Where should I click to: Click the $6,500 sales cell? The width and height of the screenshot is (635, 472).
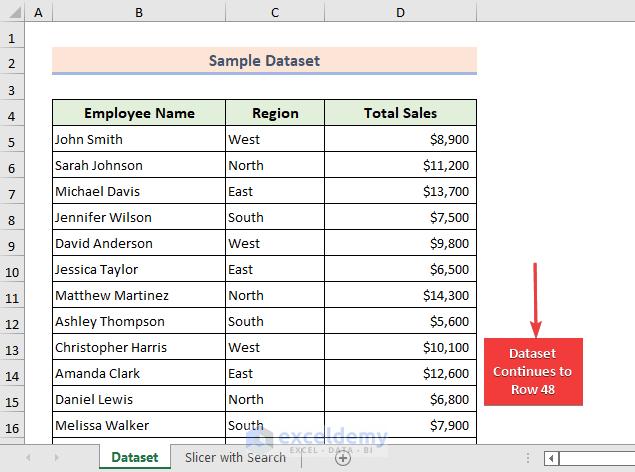pyautogui.click(x=401, y=269)
